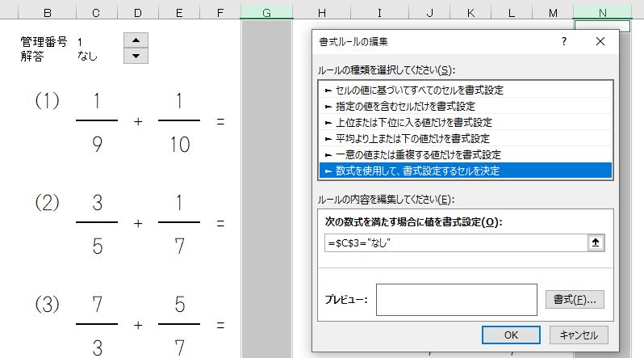Click the 管理番号 value cell showing 1

click(80, 41)
